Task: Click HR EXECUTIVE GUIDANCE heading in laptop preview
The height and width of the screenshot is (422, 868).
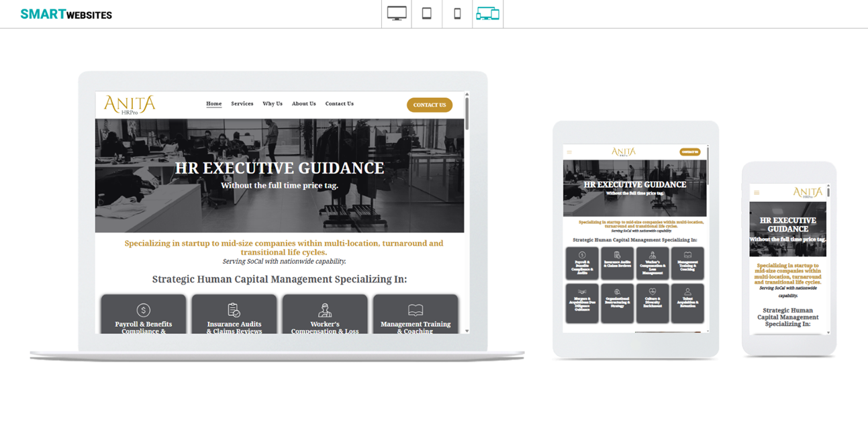Action: (280, 168)
